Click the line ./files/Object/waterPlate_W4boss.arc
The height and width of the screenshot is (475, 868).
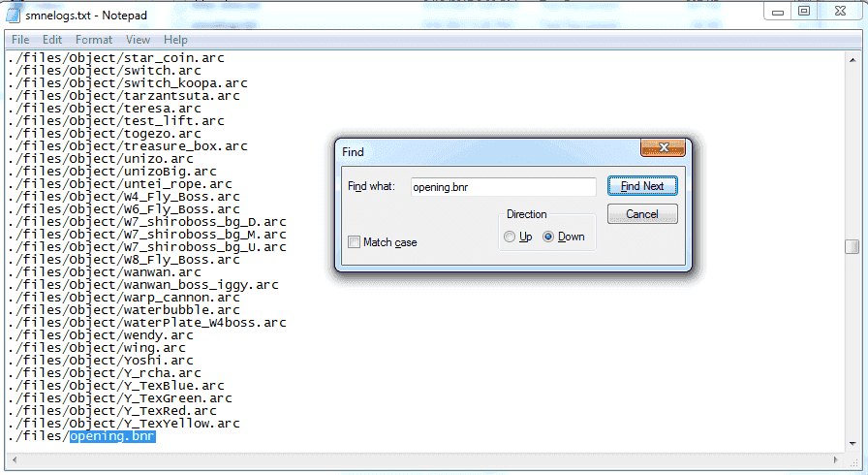coord(147,323)
